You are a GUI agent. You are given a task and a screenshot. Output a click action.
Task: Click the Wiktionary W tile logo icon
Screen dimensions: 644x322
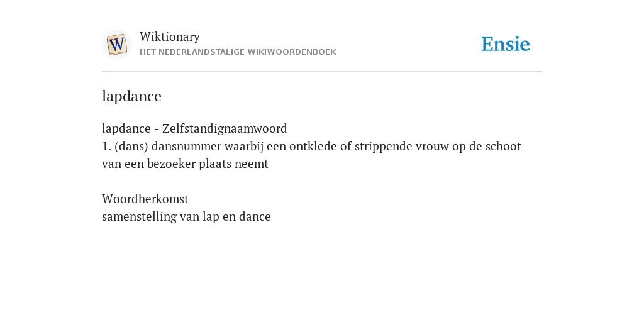[x=116, y=45]
